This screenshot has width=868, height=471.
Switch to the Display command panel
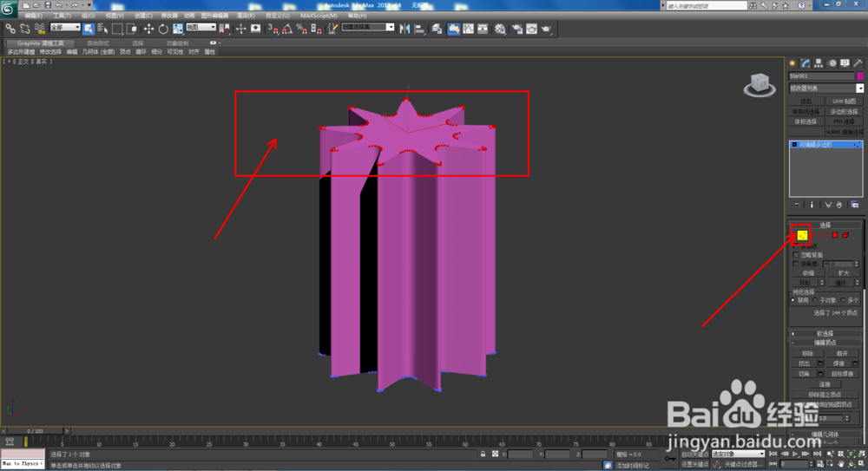[x=845, y=63]
